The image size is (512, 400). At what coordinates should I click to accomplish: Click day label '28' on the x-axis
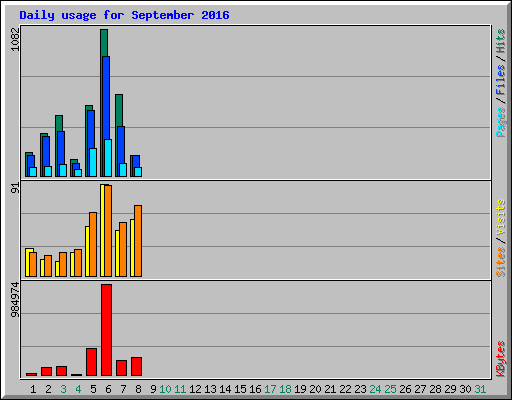coord(435,389)
